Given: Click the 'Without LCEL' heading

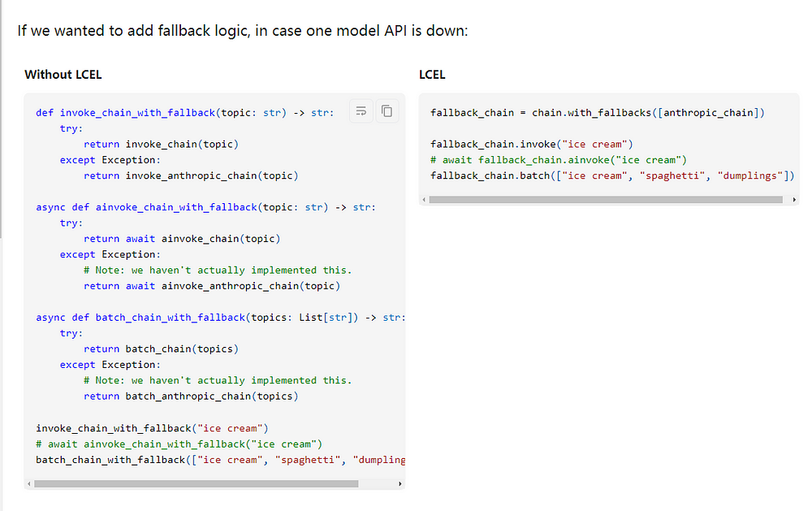Looking at the screenshot, I should [63, 75].
